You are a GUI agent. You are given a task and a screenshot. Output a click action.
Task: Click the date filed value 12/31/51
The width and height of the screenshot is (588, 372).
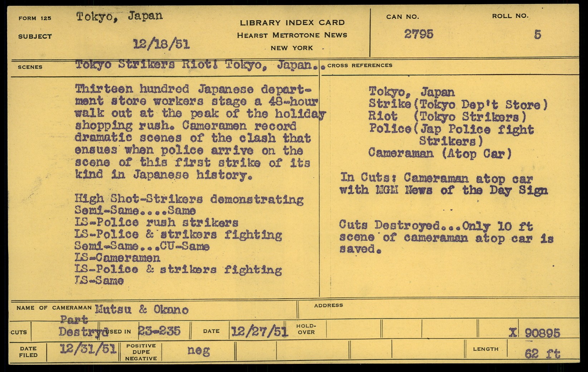(88, 349)
